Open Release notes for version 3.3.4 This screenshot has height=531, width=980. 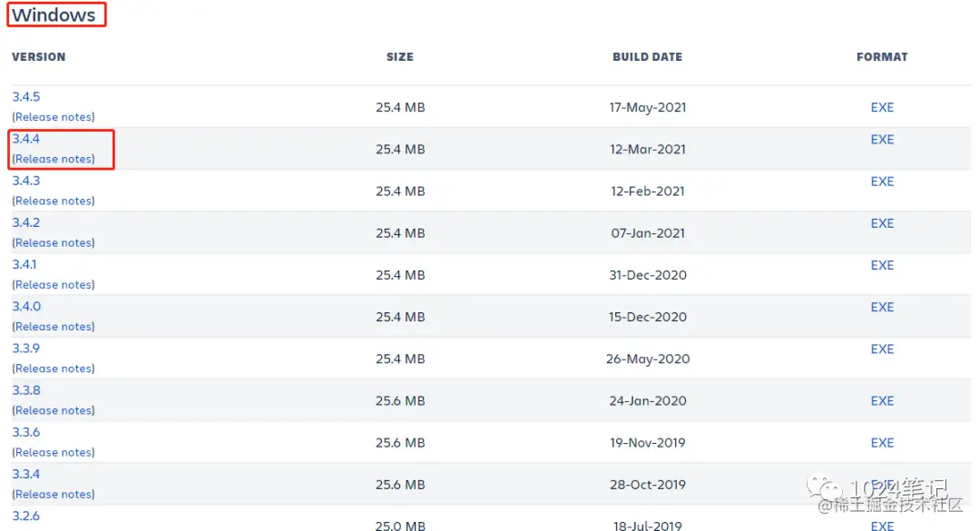54,494
